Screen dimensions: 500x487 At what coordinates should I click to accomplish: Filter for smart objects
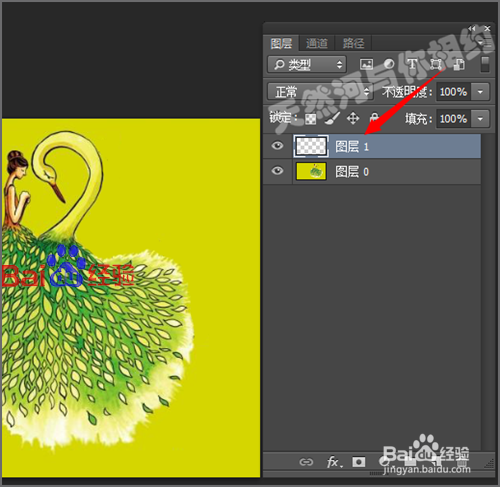click(x=459, y=64)
